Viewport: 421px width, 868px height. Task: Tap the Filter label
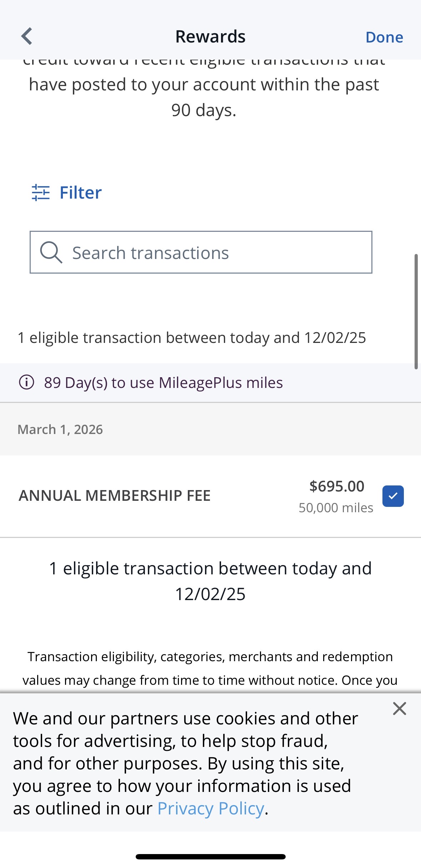coord(81,193)
